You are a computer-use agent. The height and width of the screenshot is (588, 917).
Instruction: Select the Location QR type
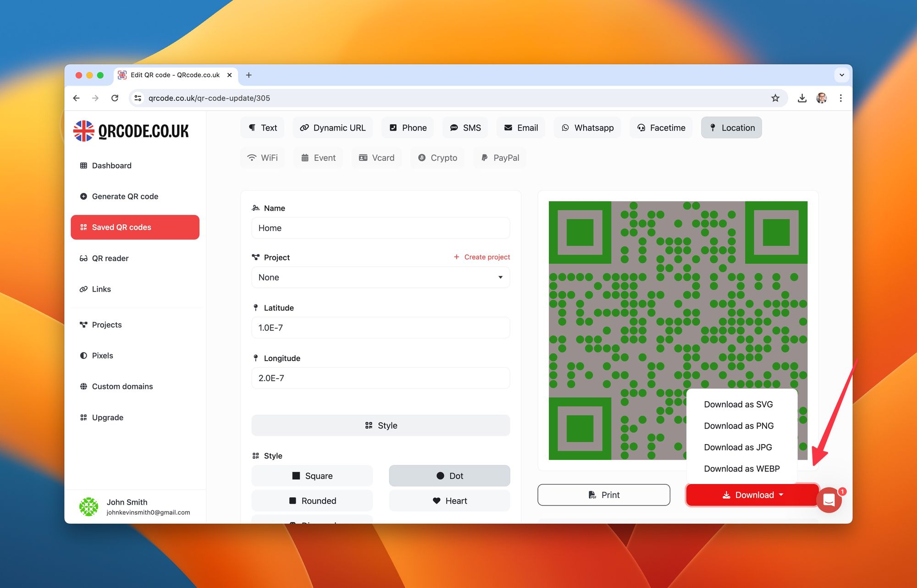(732, 128)
